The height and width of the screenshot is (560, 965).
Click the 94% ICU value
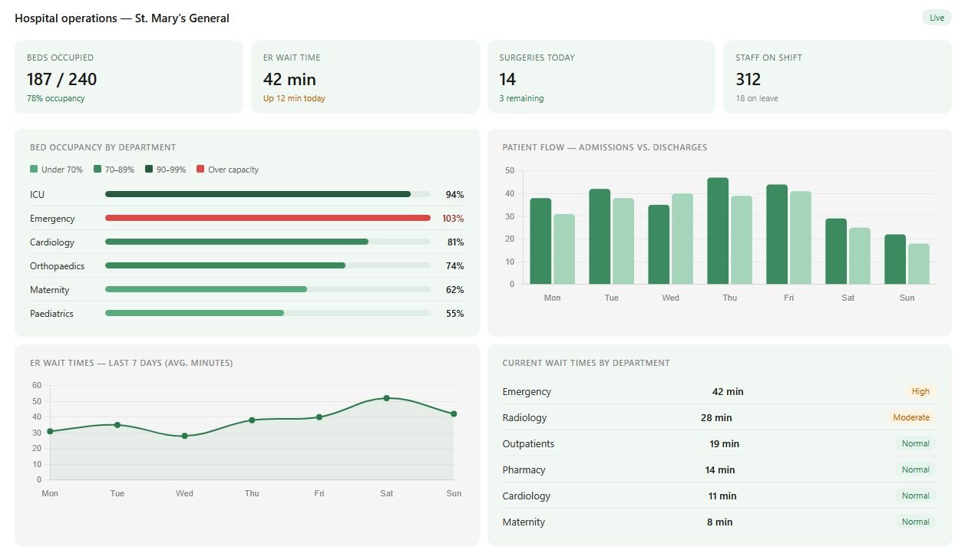point(454,195)
